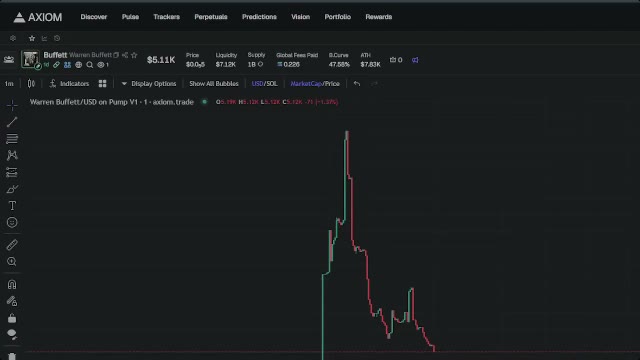Viewport: 640px width, 360px height.
Task: Click the AXIOM logo
Action: click(38, 17)
